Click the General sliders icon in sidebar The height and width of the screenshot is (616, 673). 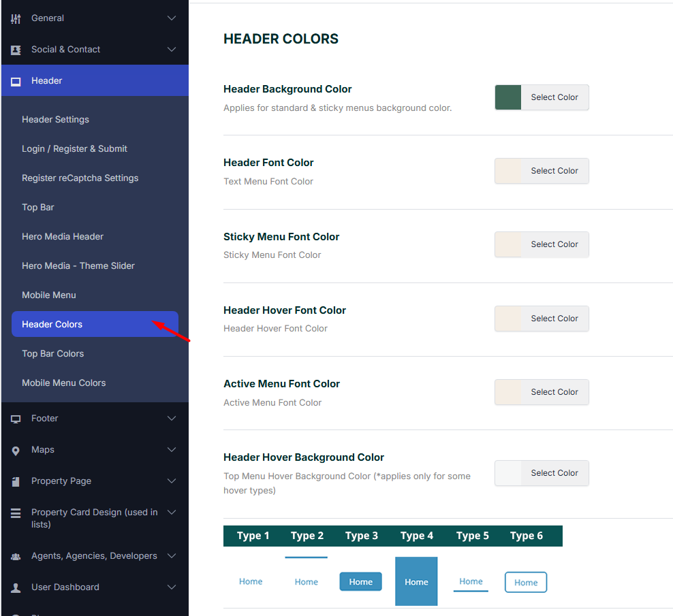point(16,18)
